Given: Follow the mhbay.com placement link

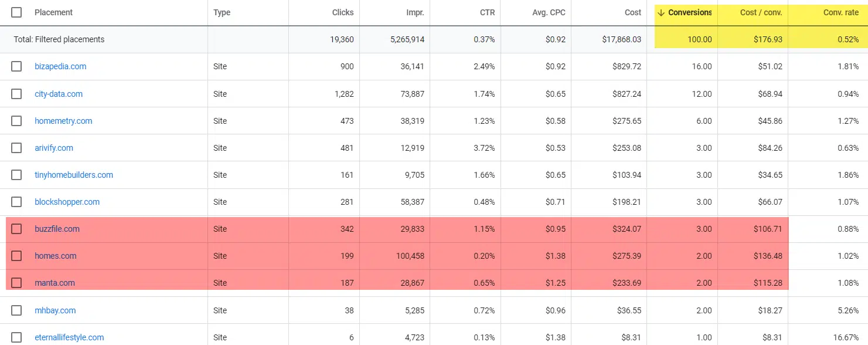Looking at the screenshot, I should (x=55, y=310).
